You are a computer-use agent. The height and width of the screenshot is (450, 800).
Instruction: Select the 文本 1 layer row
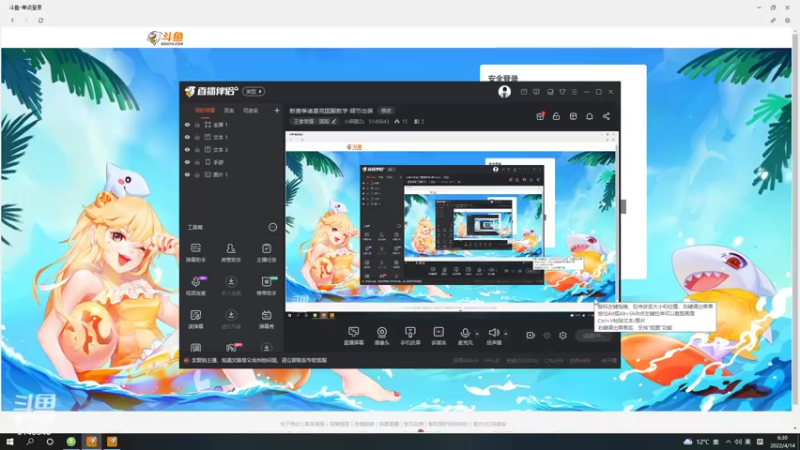(x=232, y=137)
